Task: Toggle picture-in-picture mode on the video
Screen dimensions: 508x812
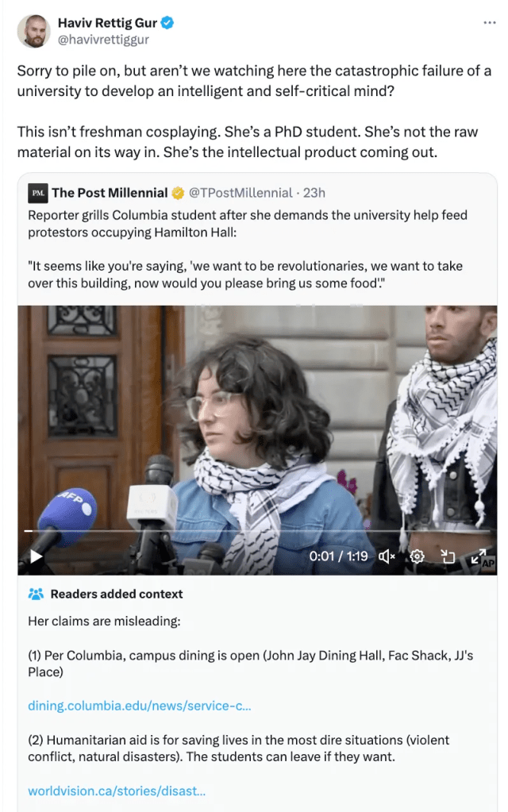Action: (x=448, y=556)
